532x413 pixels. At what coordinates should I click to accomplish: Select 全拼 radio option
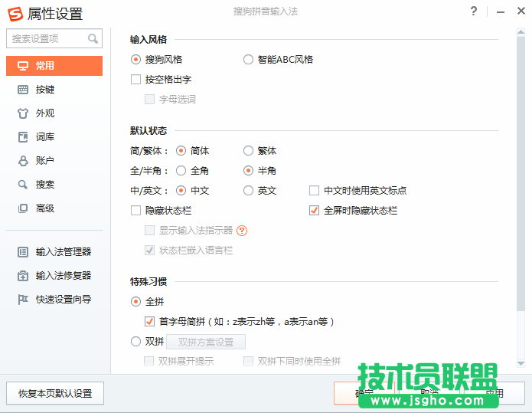135,302
